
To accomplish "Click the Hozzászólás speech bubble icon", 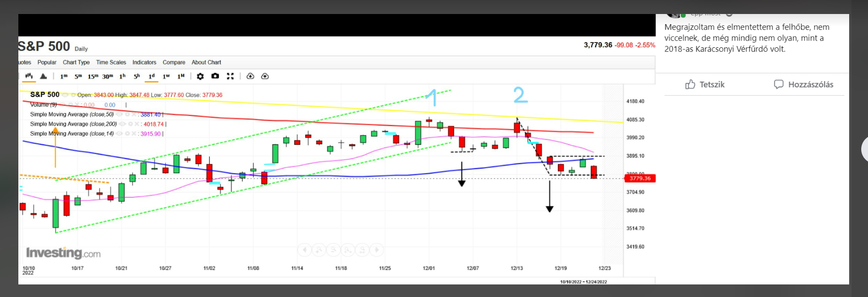I will pos(779,85).
